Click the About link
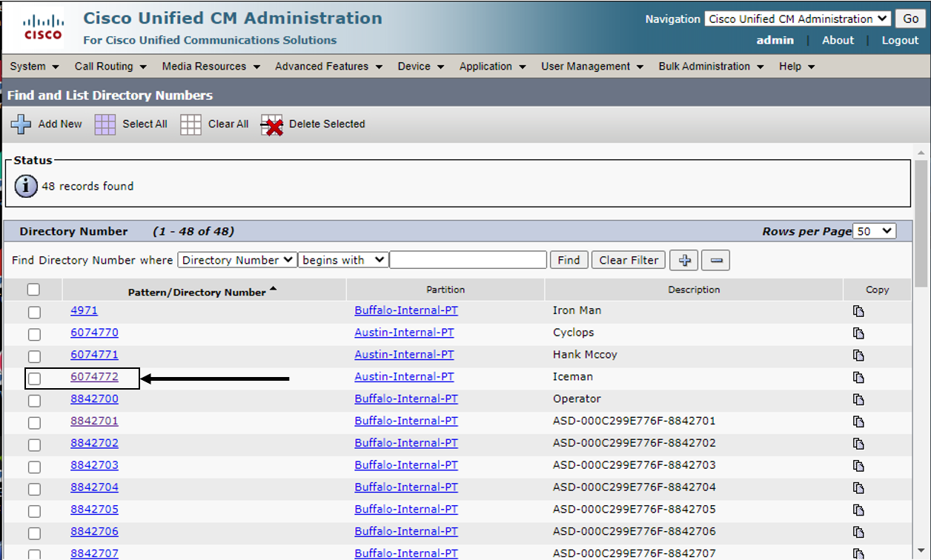 click(838, 41)
